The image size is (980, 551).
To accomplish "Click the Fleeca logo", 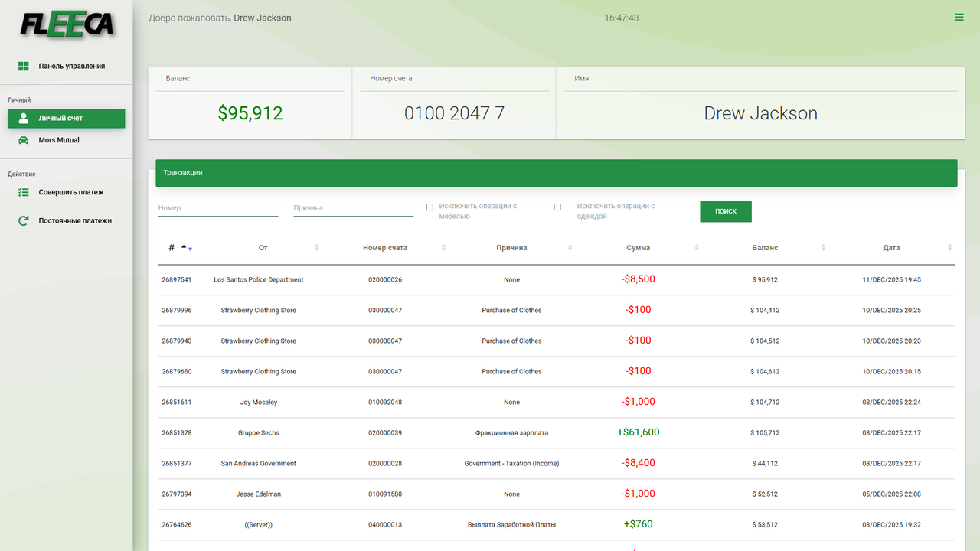I will coord(67,24).
